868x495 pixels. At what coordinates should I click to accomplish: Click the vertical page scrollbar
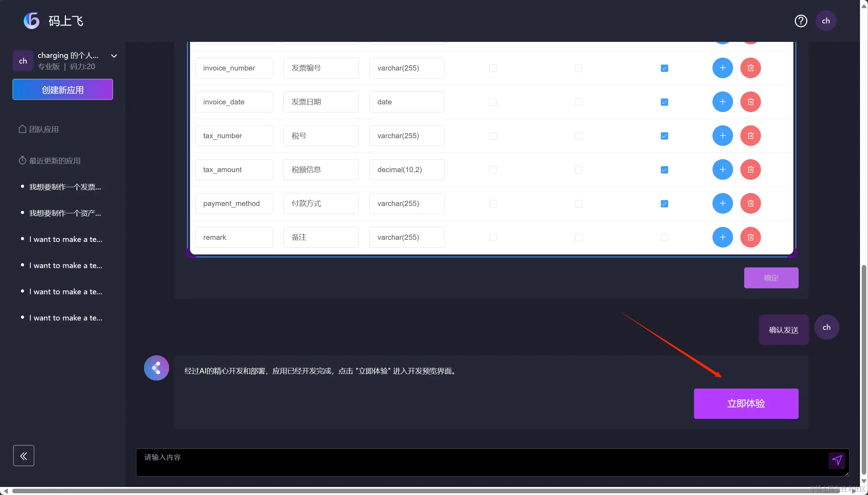(x=864, y=367)
